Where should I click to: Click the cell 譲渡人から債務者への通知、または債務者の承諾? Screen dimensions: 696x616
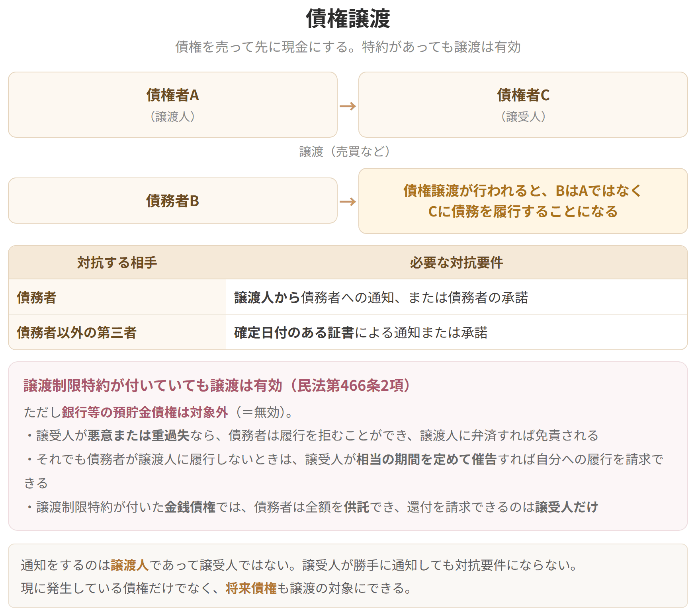457,297
